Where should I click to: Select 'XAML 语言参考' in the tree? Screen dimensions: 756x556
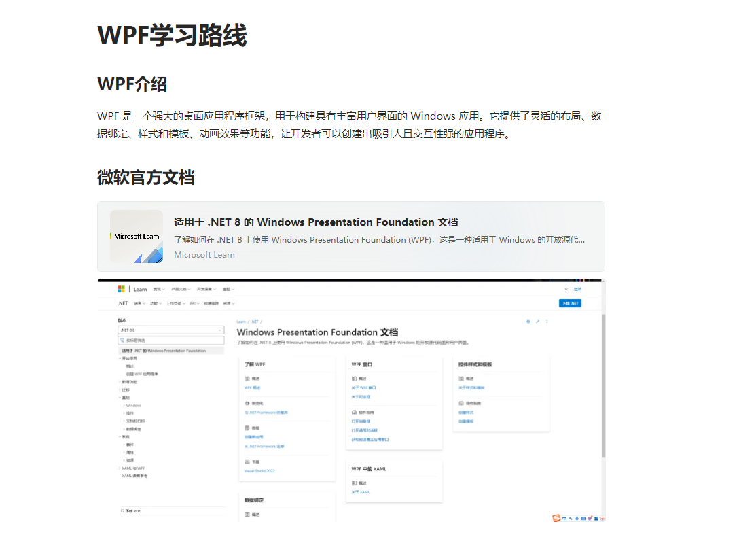(134, 476)
